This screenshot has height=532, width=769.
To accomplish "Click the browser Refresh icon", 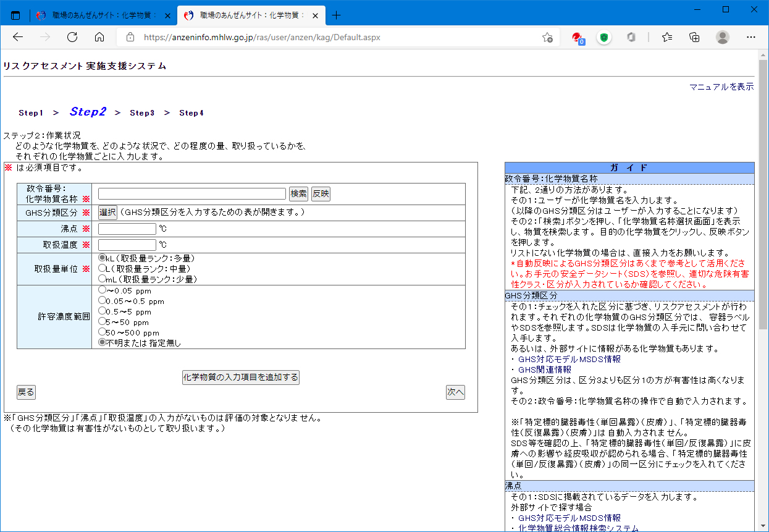I will point(72,37).
